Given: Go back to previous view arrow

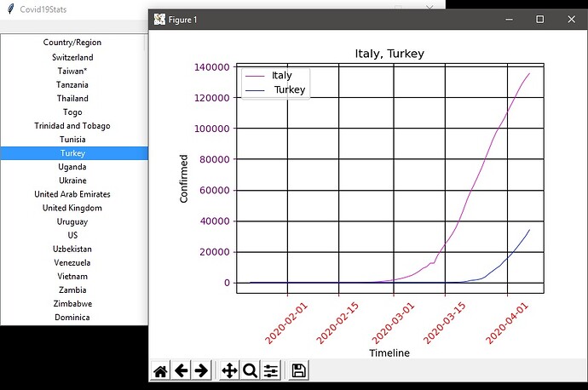Looking at the screenshot, I should 181,370.
